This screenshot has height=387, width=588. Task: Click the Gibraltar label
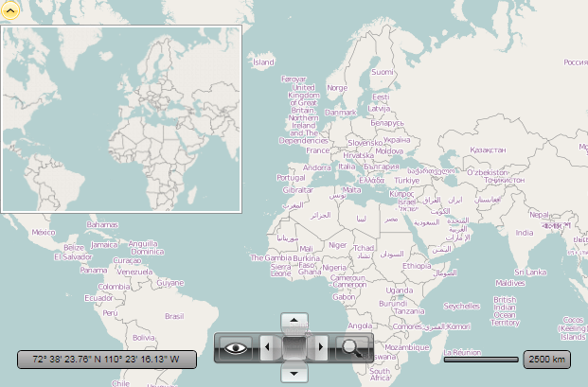pyautogui.click(x=297, y=190)
